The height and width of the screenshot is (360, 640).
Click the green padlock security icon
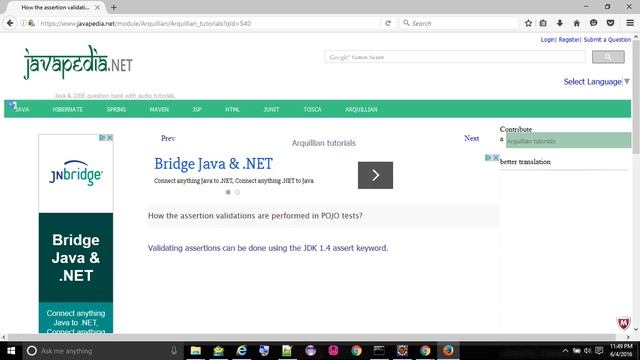[31, 23]
